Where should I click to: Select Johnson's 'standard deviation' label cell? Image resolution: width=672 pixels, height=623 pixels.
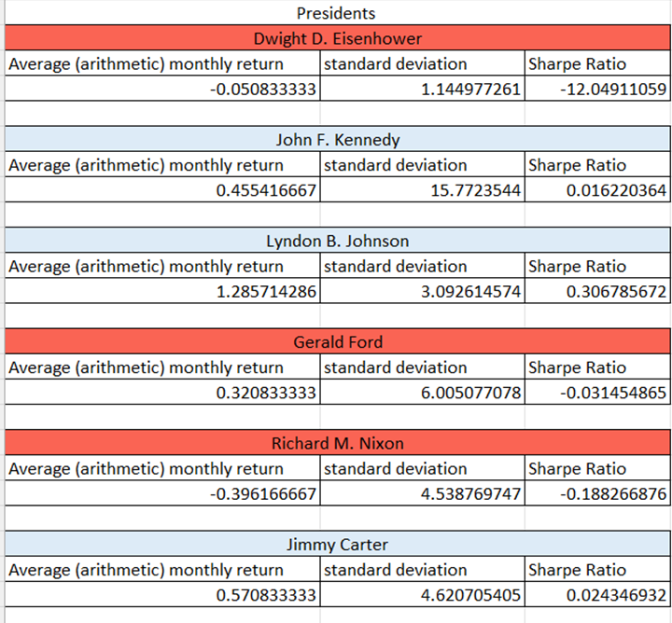[422, 266]
